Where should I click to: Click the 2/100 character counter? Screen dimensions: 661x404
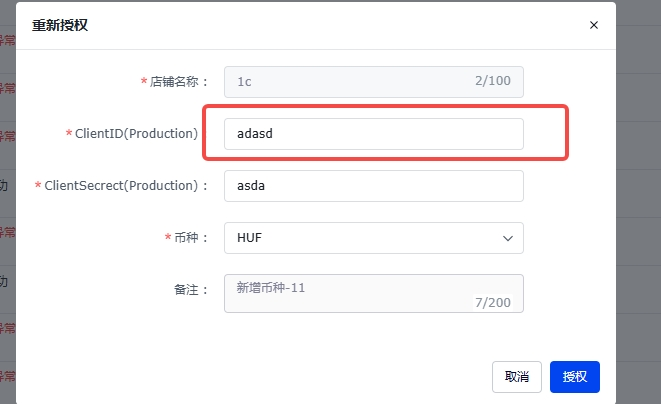(x=494, y=81)
